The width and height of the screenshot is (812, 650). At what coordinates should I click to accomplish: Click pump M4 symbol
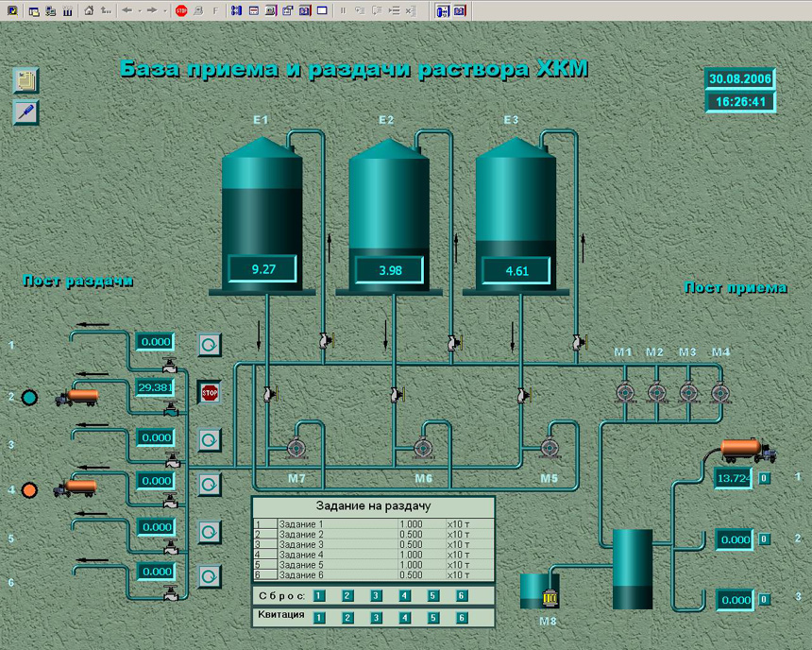719,392
